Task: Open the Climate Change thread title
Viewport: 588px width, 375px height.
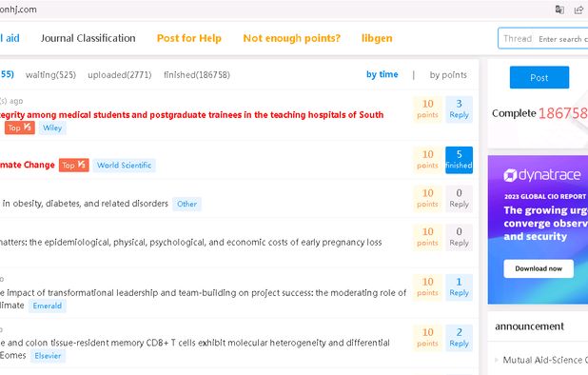Action: (x=27, y=165)
